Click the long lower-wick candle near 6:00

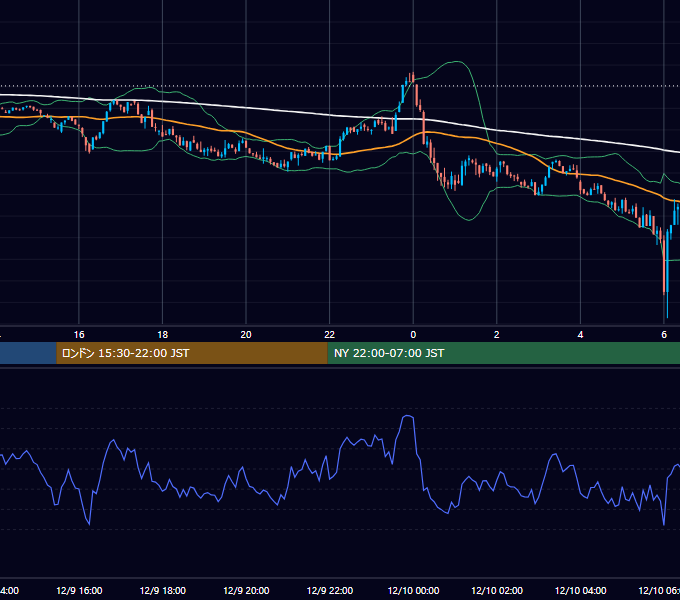667,273
